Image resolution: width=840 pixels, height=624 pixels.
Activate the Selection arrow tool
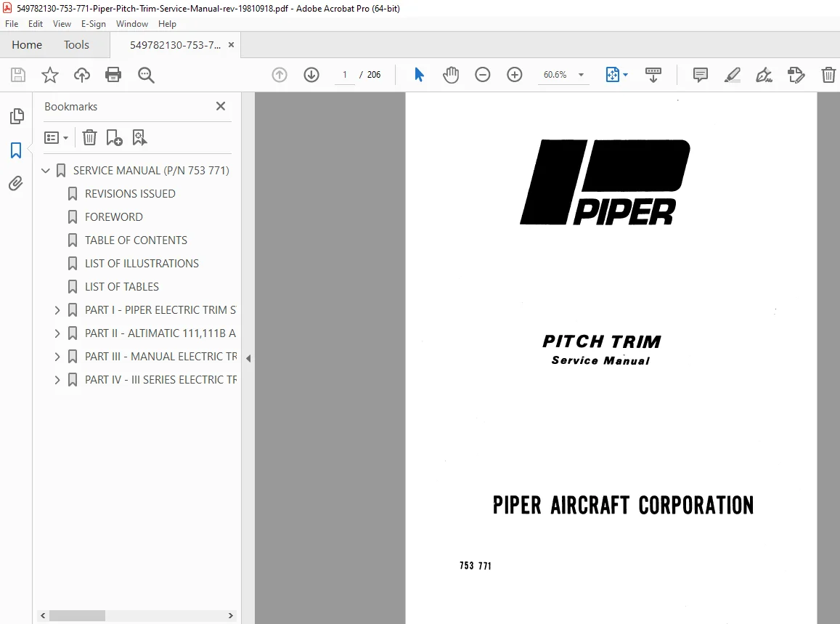(x=419, y=75)
